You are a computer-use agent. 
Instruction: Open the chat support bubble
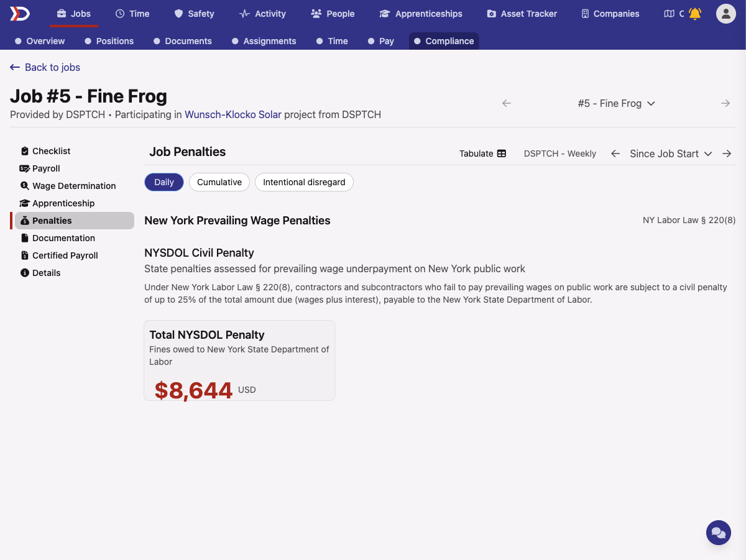[719, 533]
